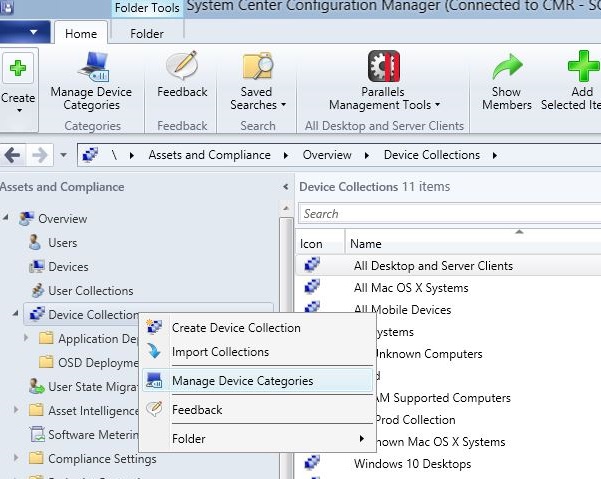
Task: Open the Feedback ribbon button
Action: point(181,68)
